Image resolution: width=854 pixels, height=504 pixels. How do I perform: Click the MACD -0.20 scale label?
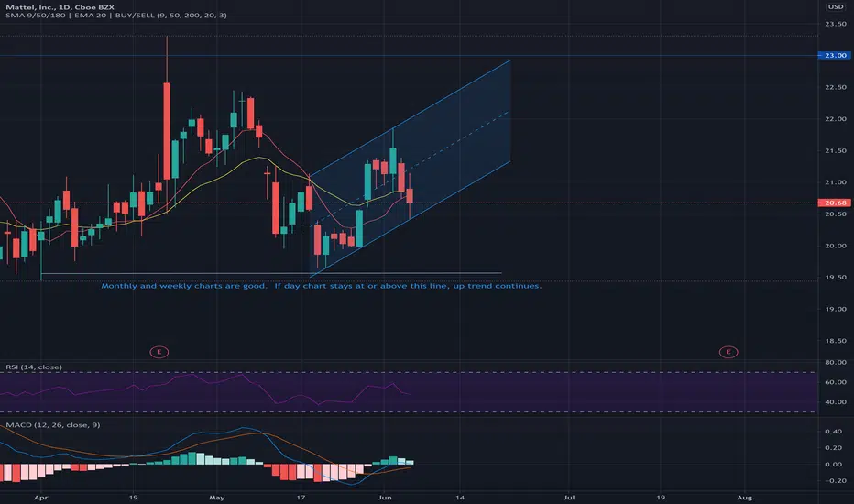[x=833, y=481]
